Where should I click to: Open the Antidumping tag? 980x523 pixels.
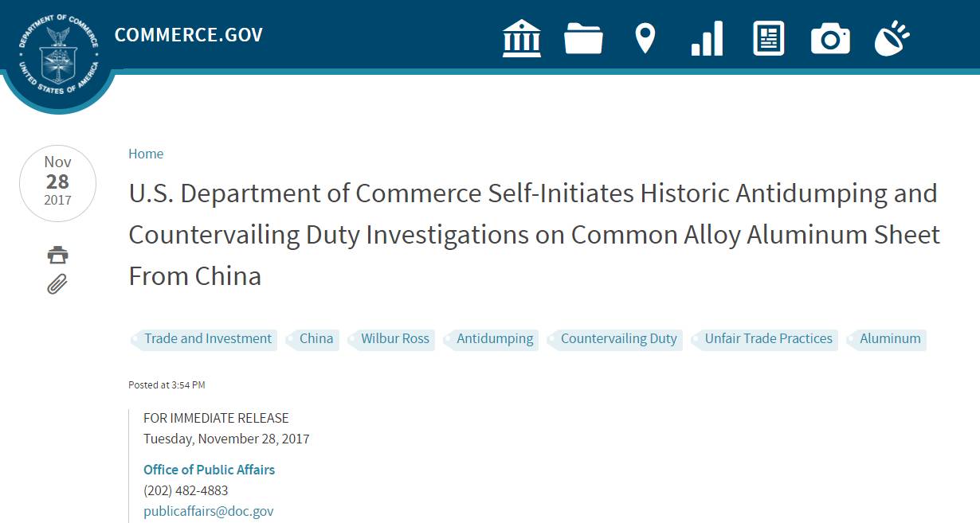tap(491, 339)
